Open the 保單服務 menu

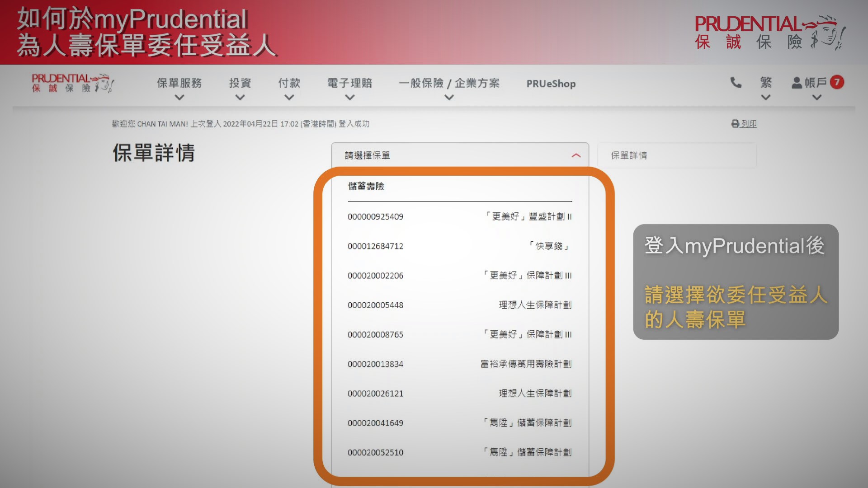click(179, 83)
